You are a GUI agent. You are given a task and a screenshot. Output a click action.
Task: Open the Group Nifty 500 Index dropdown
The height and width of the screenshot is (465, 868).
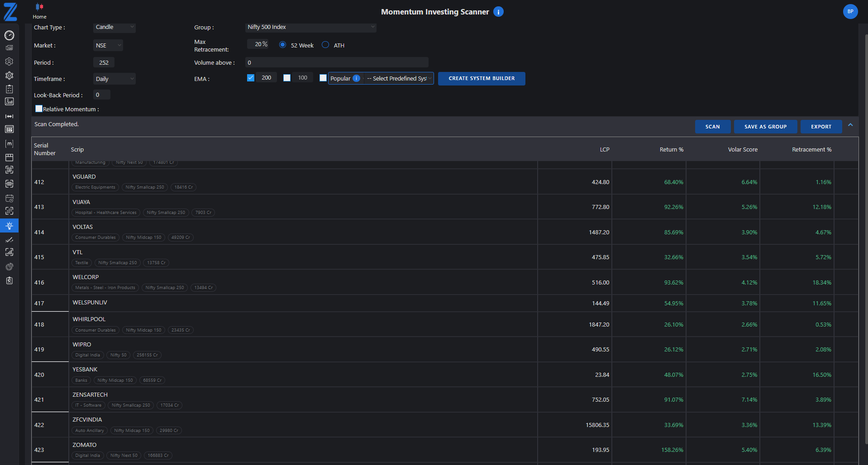tap(311, 27)
